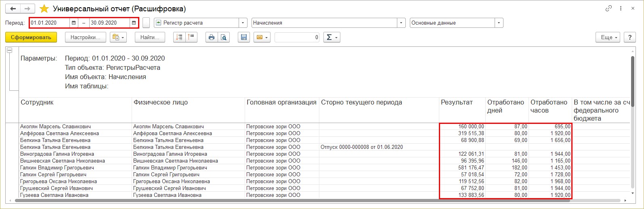Image resolution: width=644 pixels, height=209 pixels.
Task: Click the Сформировать button
Action: tap(31, 38)
